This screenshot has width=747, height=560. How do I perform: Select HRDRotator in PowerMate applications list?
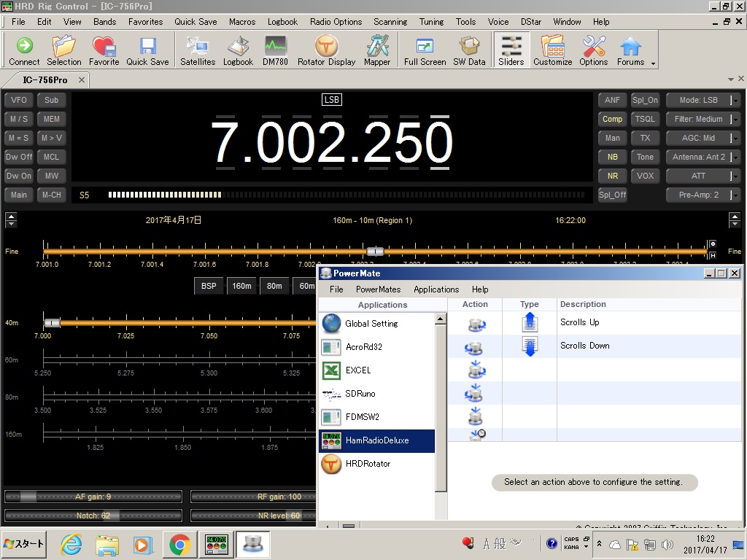377,464
